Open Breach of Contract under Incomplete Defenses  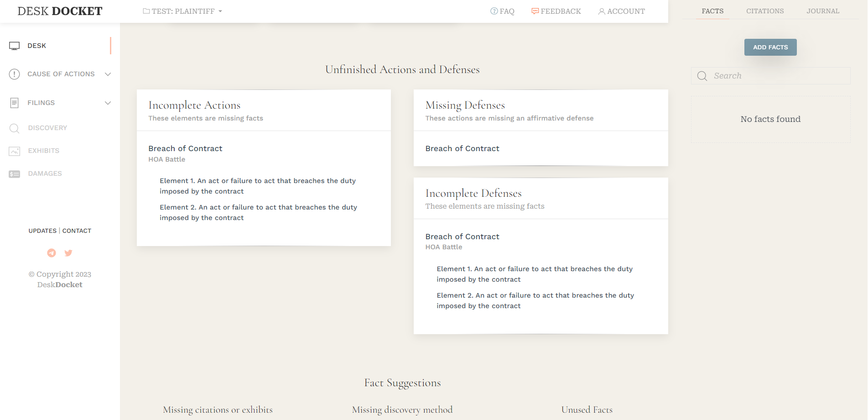(x=462, y=236)
